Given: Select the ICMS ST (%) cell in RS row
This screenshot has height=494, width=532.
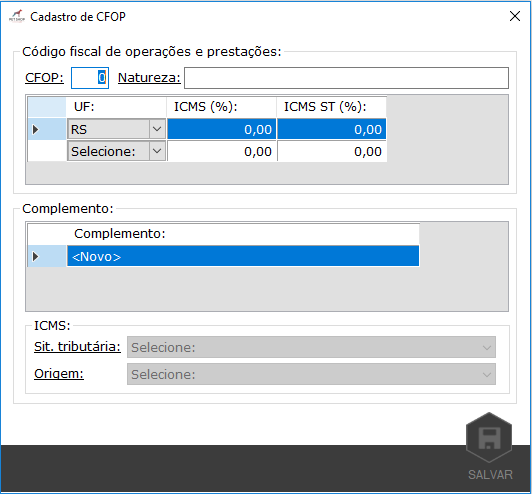Looking at the screenshot, I should pyautogui.click(x=331, y=129).
